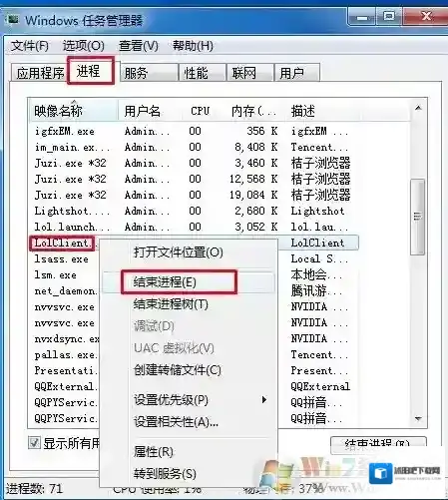Click the process list scroll down arrow
Image resolution: width=448 pixels, height=500 pixels.
(x=418, y=418)
